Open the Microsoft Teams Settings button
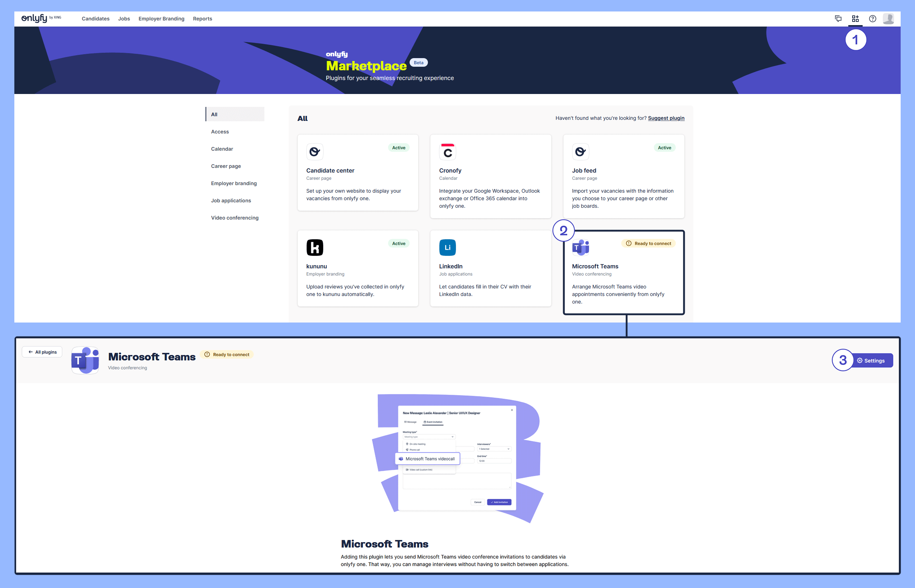Viewport: 915px width, 588px height. pyautogui.click(x=873, y=361)
